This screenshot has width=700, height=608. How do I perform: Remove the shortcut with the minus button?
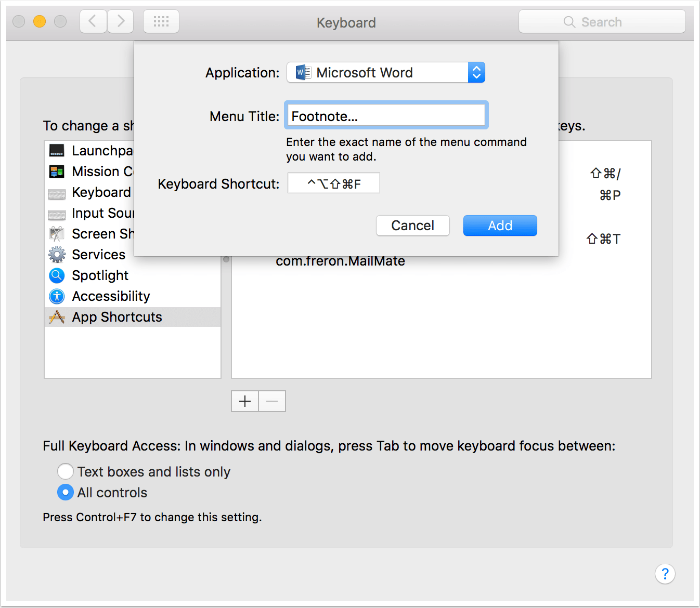click(272, 401)
